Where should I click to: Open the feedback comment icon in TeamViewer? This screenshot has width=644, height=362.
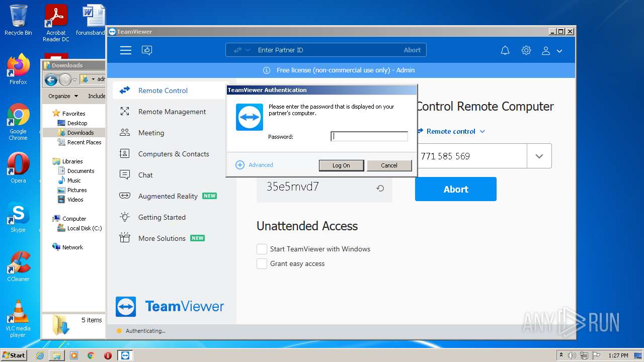click(147, 50)
